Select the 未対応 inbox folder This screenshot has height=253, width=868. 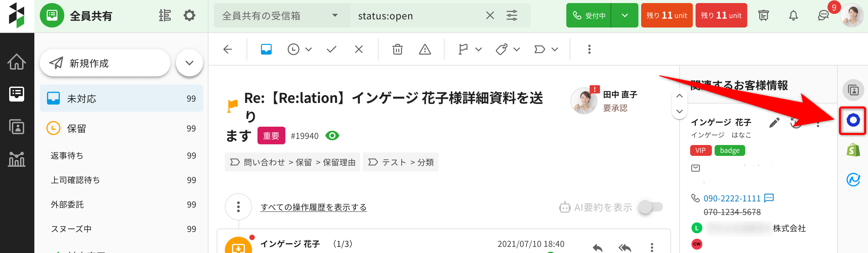point(121,98)
